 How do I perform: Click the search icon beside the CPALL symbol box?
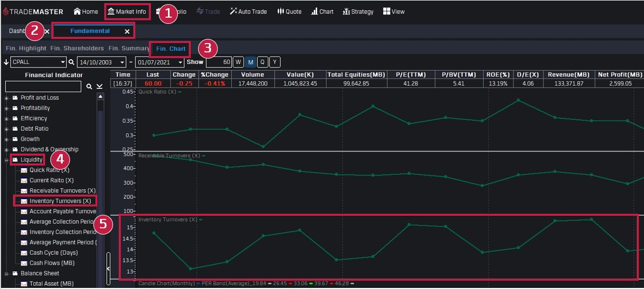tap(72, 62)
